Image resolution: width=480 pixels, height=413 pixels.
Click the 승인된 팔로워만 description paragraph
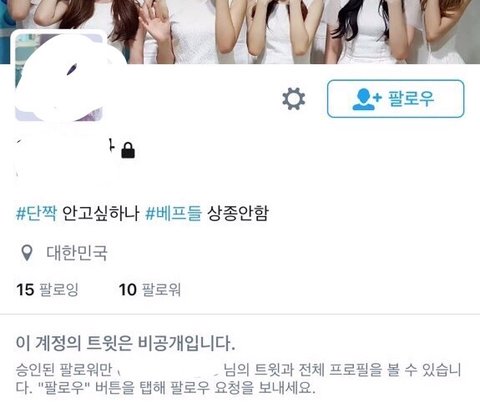238,379
